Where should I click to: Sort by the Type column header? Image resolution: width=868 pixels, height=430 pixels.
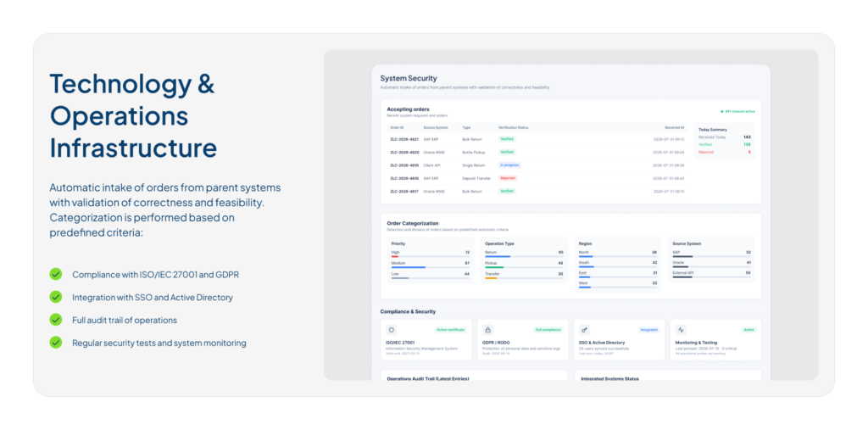pyautogui.click(x=466, y=127)
